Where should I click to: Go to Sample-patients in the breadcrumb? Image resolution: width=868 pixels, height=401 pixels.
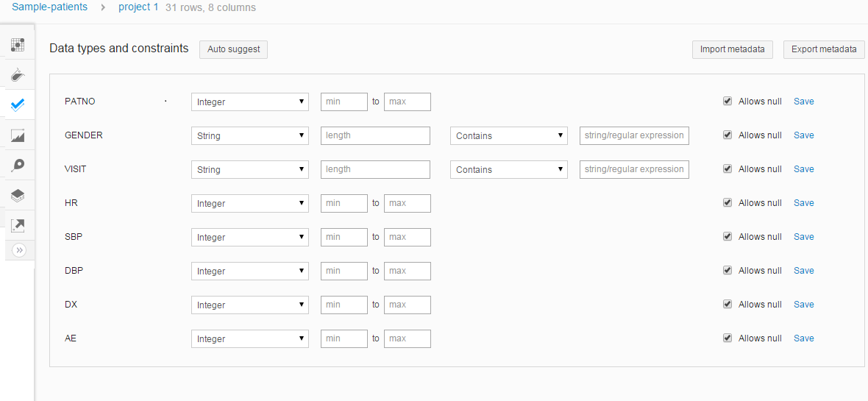pos(49,7)
